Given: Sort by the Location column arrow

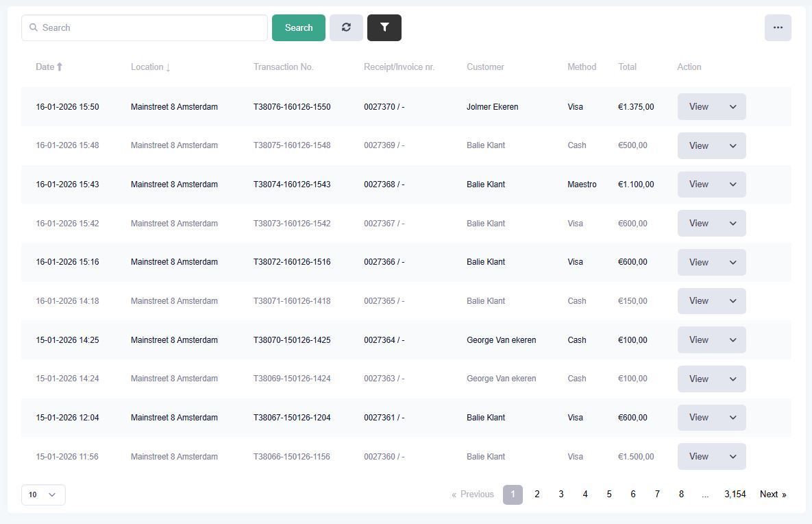Looking at the screenshot, I should coord(168,67).
